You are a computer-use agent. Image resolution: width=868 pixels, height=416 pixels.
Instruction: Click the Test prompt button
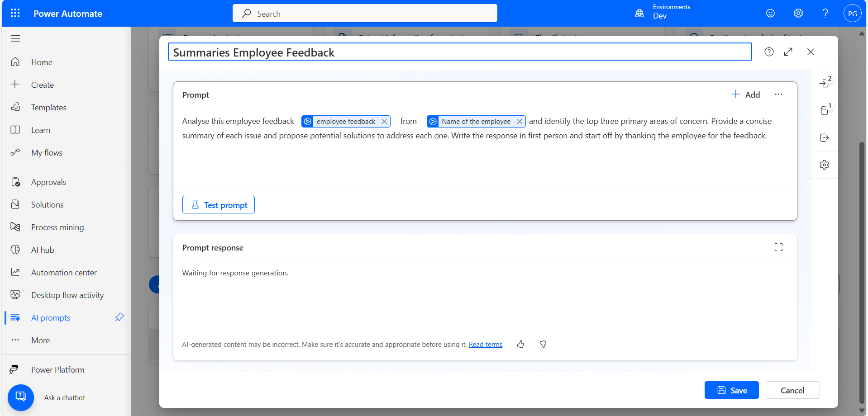tap(219, 205)
